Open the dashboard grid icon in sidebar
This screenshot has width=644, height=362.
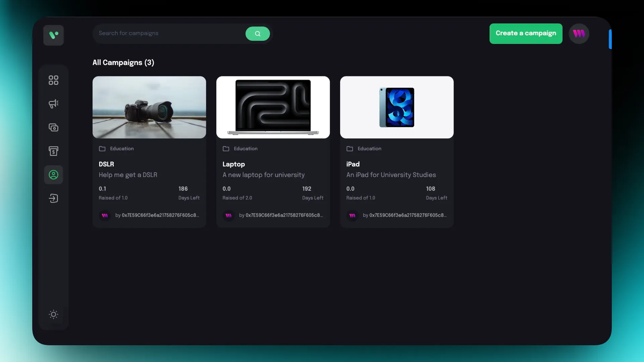[53, 80]
